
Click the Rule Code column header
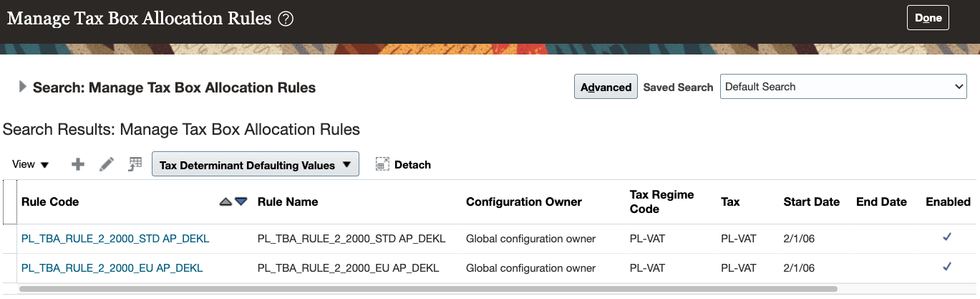pos(50,202)
